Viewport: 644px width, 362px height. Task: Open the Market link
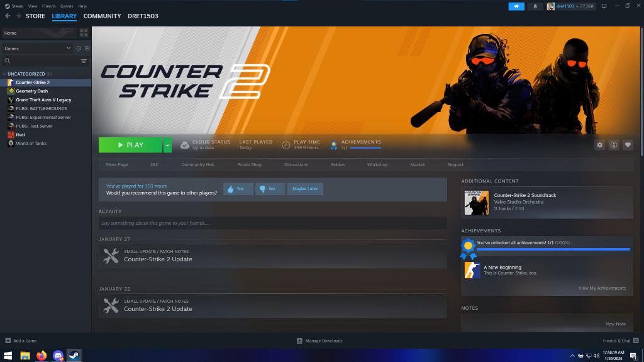coord(418,164)
